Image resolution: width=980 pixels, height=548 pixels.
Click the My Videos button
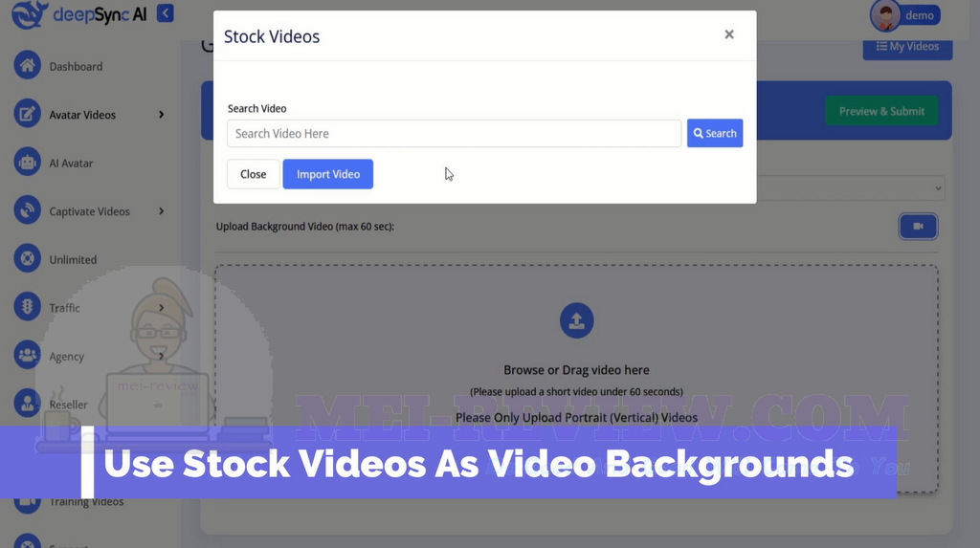pyautogui.click(x=907, y=47)
